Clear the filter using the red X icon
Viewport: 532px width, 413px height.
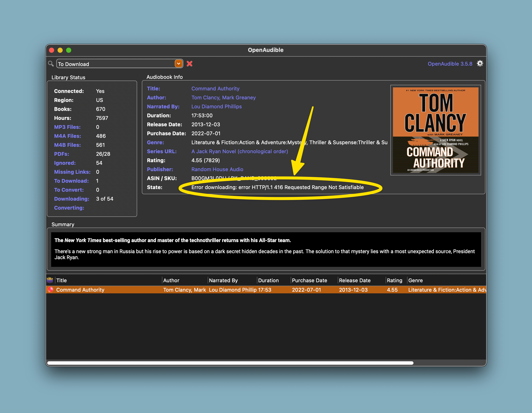click(190, 63)
